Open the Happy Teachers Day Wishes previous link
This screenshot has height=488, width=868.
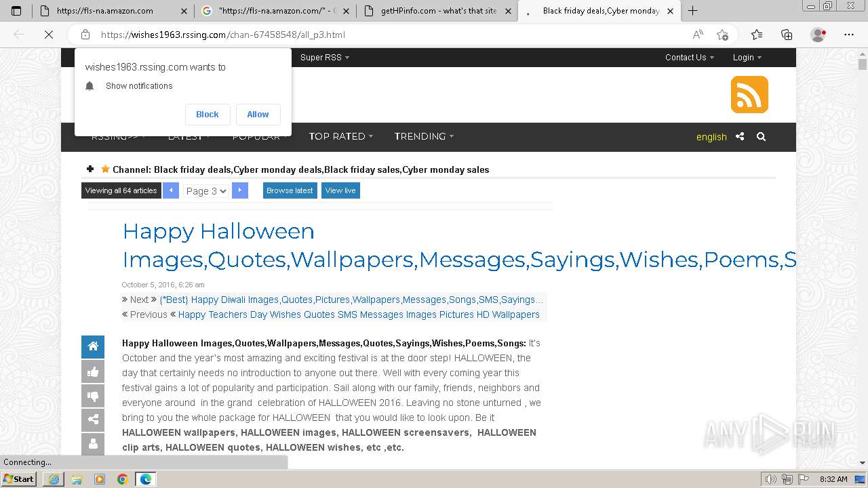[359, 314]
